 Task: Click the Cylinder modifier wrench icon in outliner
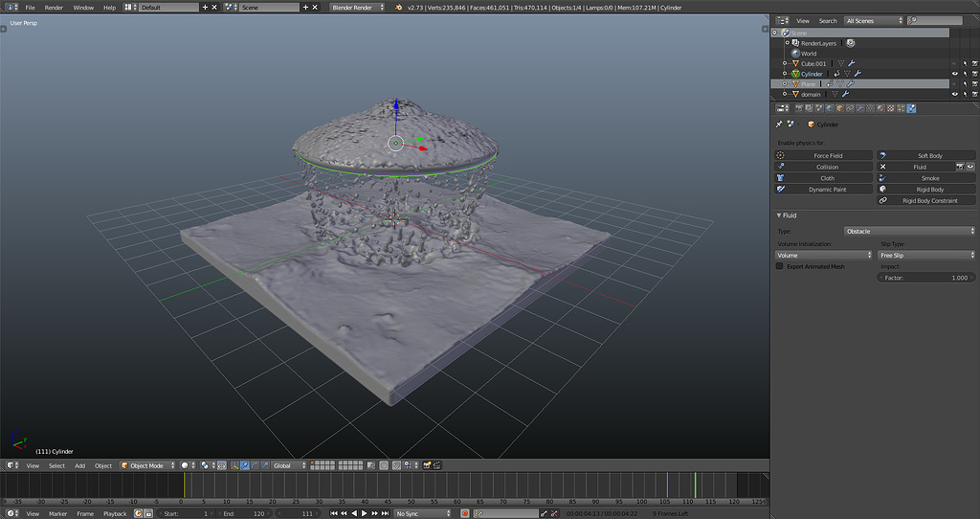pyautogui.click(x=858, y=74)
